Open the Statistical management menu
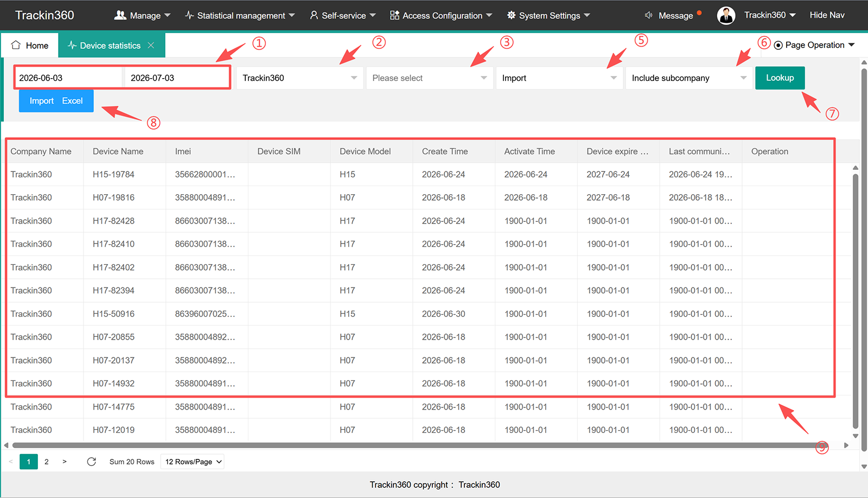 click(x=240, y=15)
